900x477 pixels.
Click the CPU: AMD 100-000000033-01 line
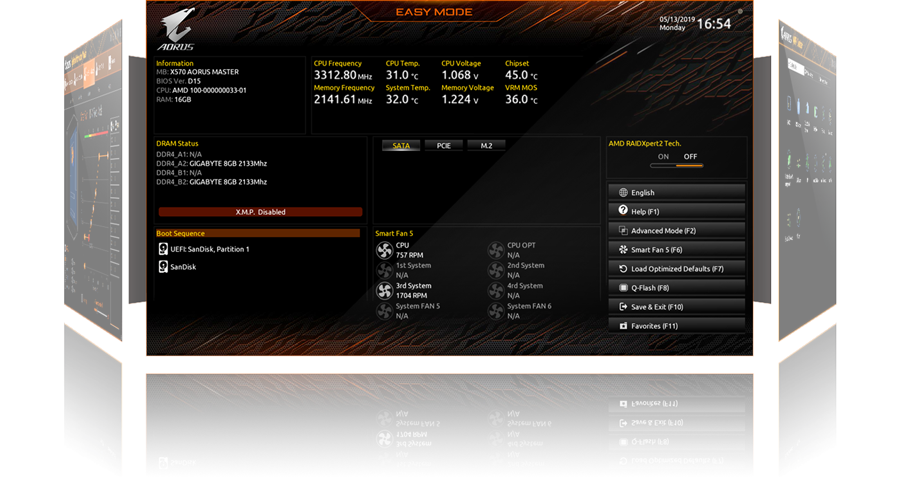(201, 90)
